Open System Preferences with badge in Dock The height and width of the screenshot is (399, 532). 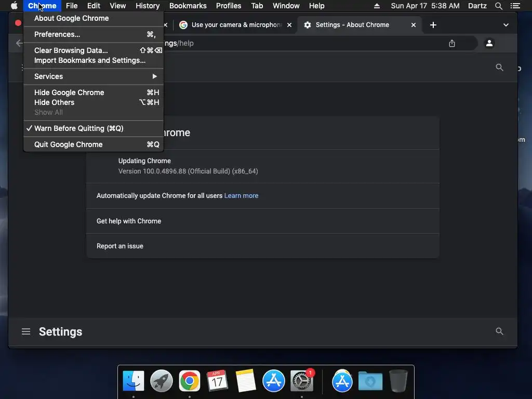302,381
